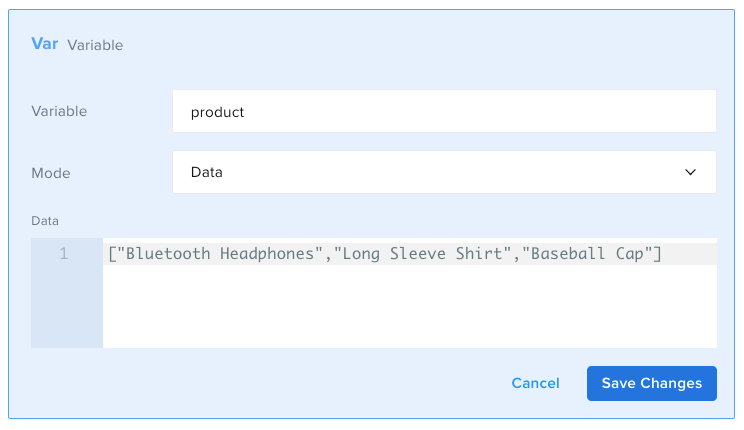Click the "Baseball Cap" string in editor
The height and width of the screenshot is (430, 744).
(x=588, y=254)
